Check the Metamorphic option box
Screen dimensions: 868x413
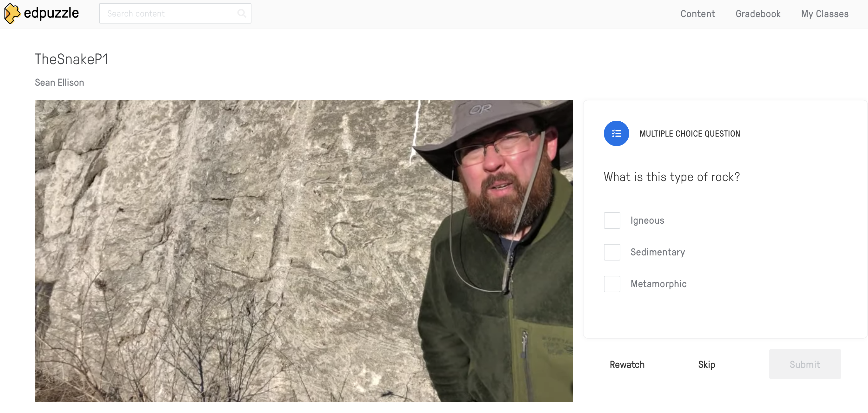(x=611, y=284)
